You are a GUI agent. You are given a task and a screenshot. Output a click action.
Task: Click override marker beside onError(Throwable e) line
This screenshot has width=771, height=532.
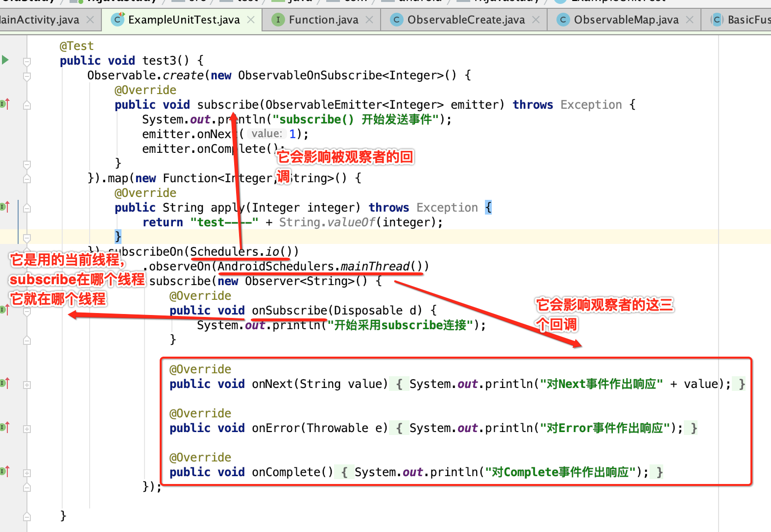4,427
